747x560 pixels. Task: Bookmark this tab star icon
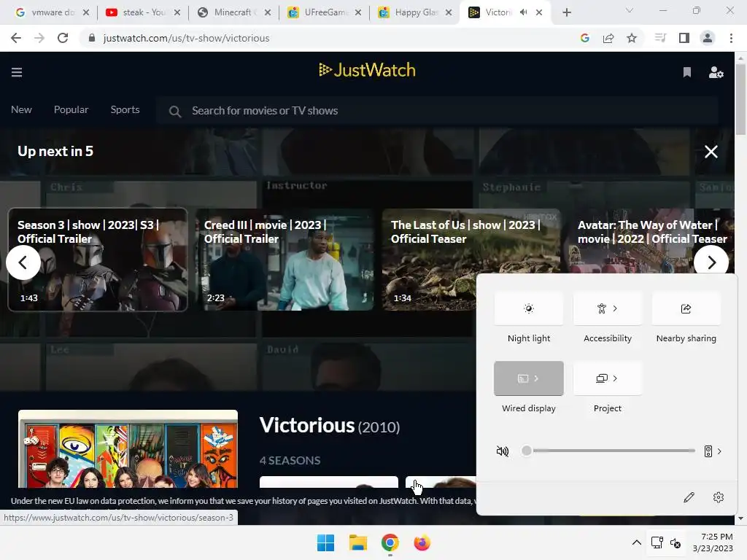click(632, 38)
